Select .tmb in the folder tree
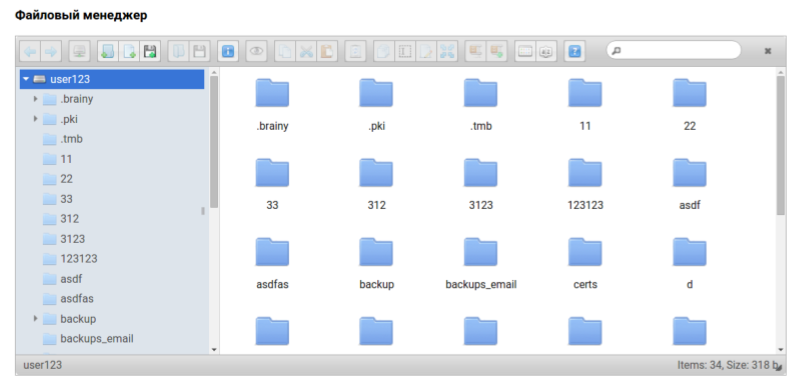The width and height of the screenshot is (791, 379). pyautogui.click(x=71, y=139)
